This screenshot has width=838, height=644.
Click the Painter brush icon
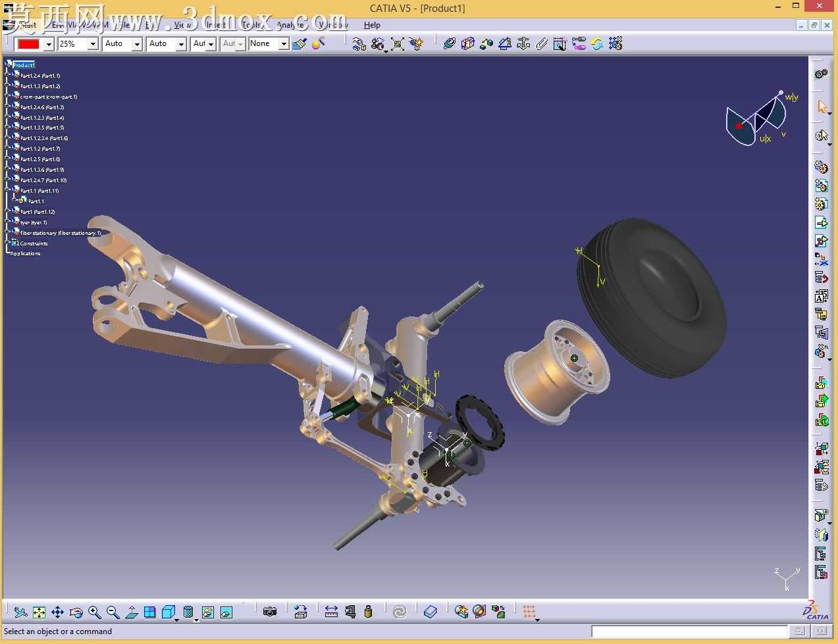[300, 44]
